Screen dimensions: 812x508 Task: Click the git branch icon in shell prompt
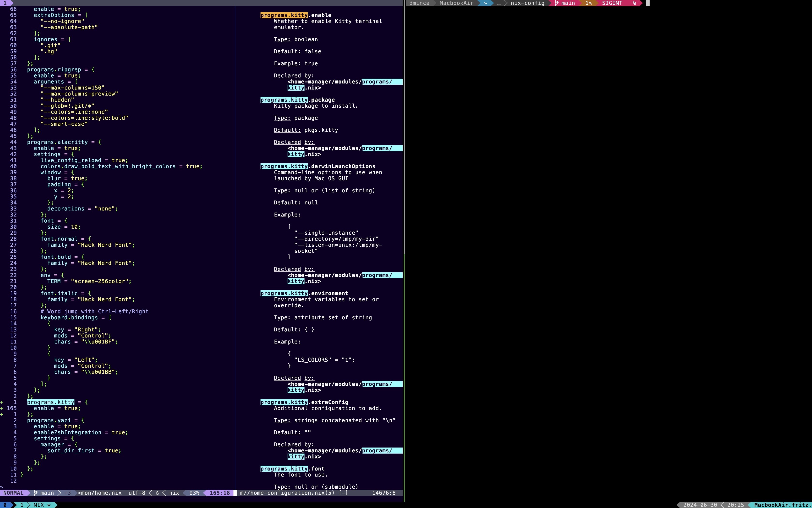tap(557, 3)
